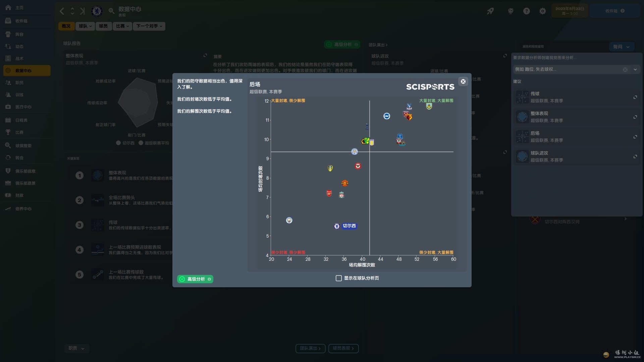Clear the analyst query field with the X
644x362 pixels.
coord(625,69)
